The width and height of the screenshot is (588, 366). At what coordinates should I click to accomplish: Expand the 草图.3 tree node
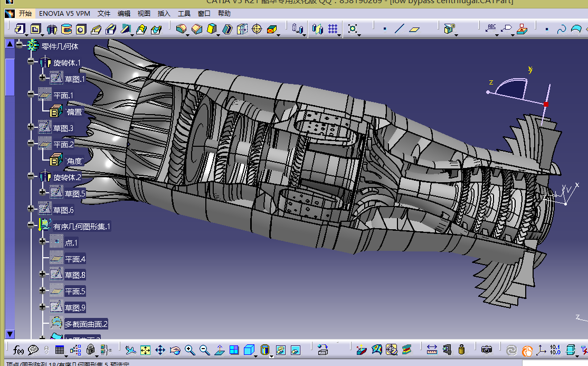31,127
